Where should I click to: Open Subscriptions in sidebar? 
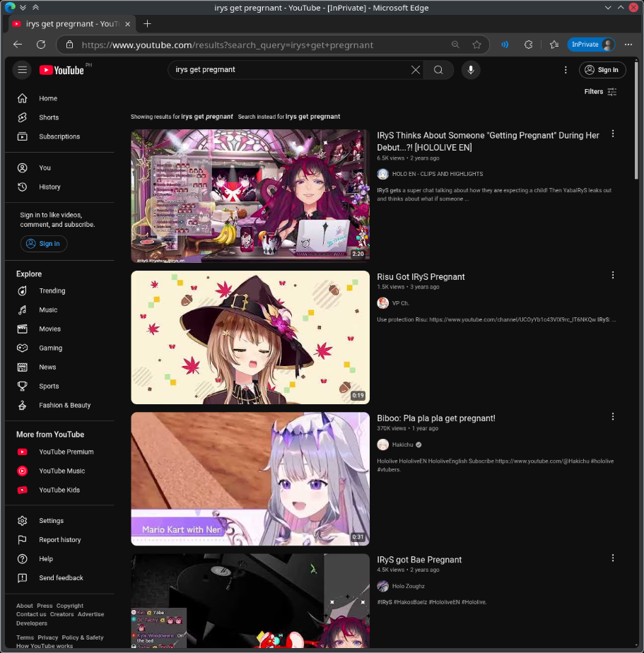pyautogui.click(x=59, y=136)
